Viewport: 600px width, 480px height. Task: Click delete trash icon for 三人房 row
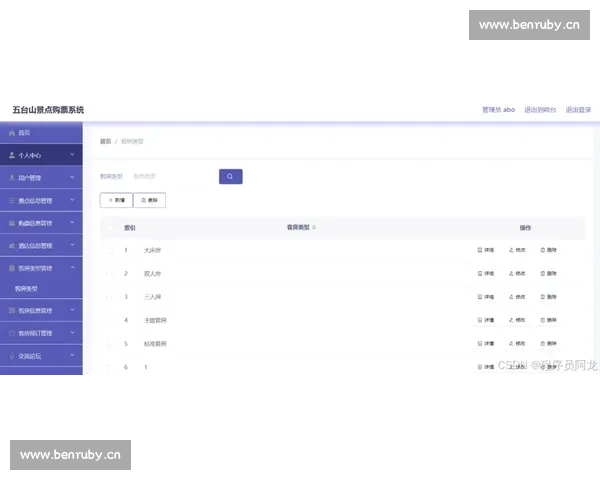(543, 297)
